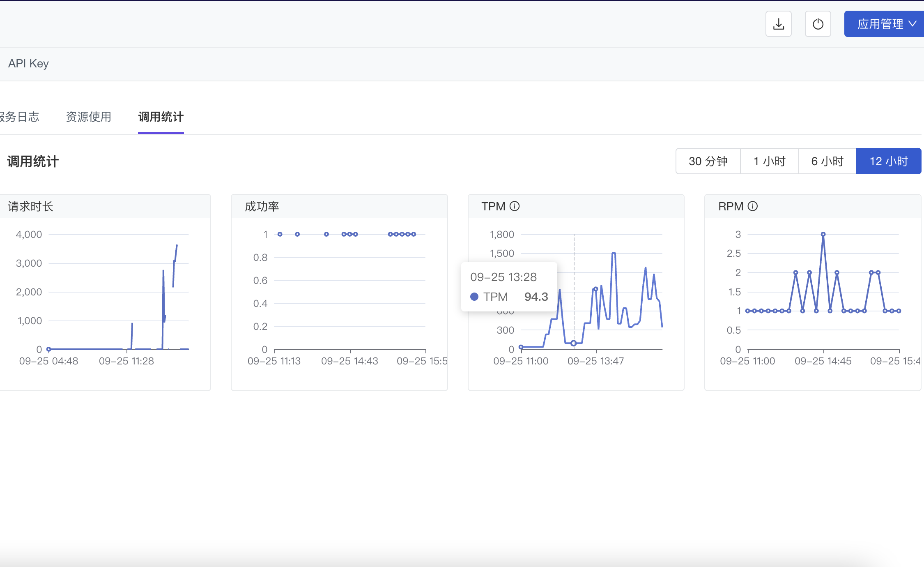Click the power icon button
The height and width of the screenshot is (567, 924).
[x=818, y=24]
